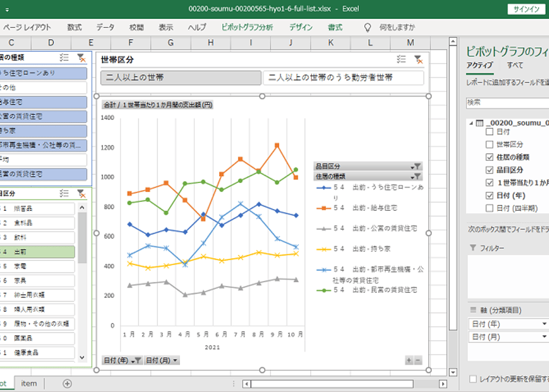Click the field search box 検索
The width and height of the screenshot is (549, 392).
pyautogui.click(x=507, y=103)
